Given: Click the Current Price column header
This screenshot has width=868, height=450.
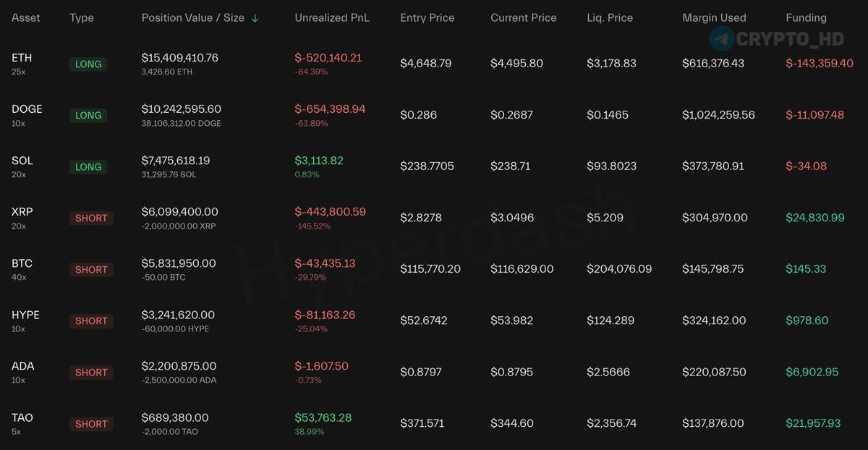Looking at the screenshot, I should coord(524,17).
